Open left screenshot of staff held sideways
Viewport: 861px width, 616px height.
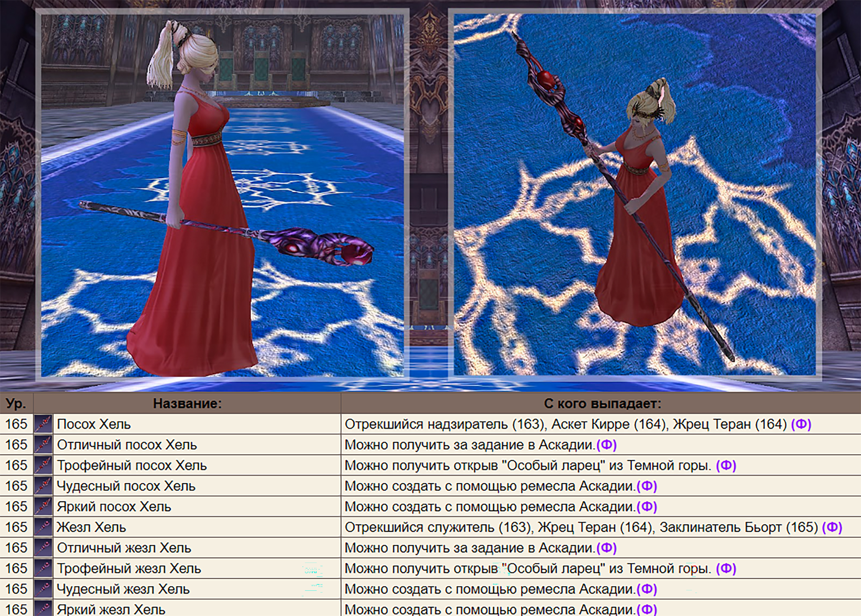pyautogui.click(x=223, y=195)
